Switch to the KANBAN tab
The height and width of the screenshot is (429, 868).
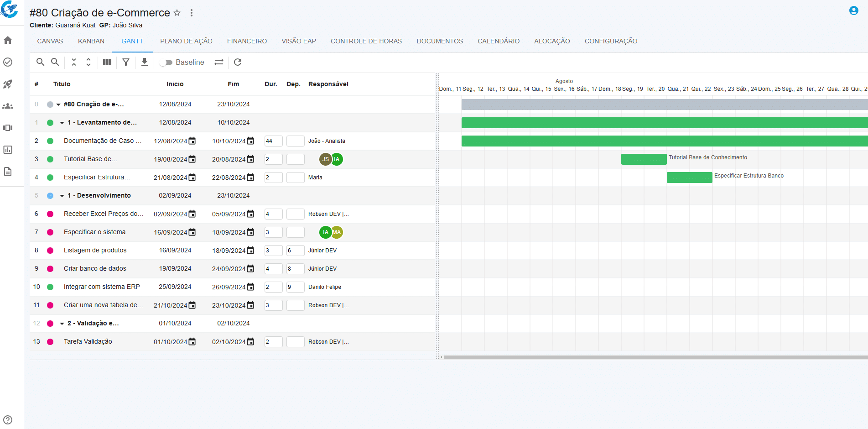[x=91, y=41]
